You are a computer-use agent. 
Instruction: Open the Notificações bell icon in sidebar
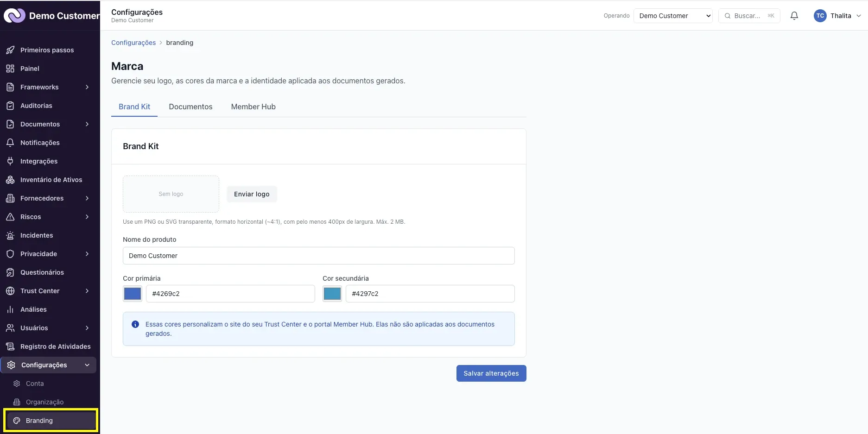coord(10,143)
